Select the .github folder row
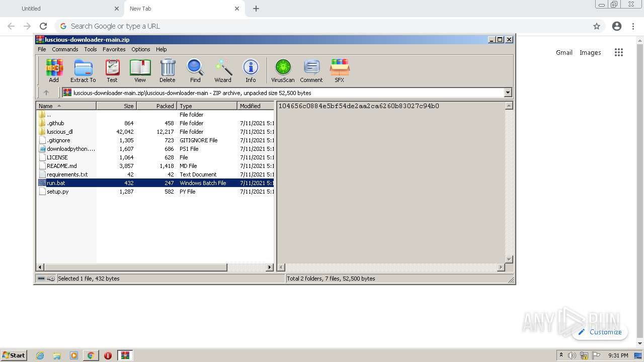This screenshot has height=362, width=644. click(x=155, y=123)
